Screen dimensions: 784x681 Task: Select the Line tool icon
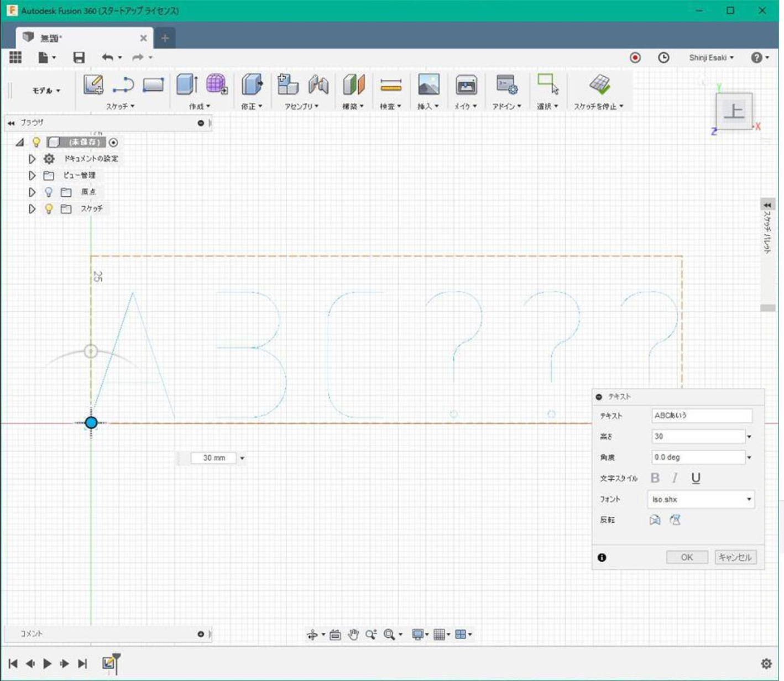[x=123, y=85]
